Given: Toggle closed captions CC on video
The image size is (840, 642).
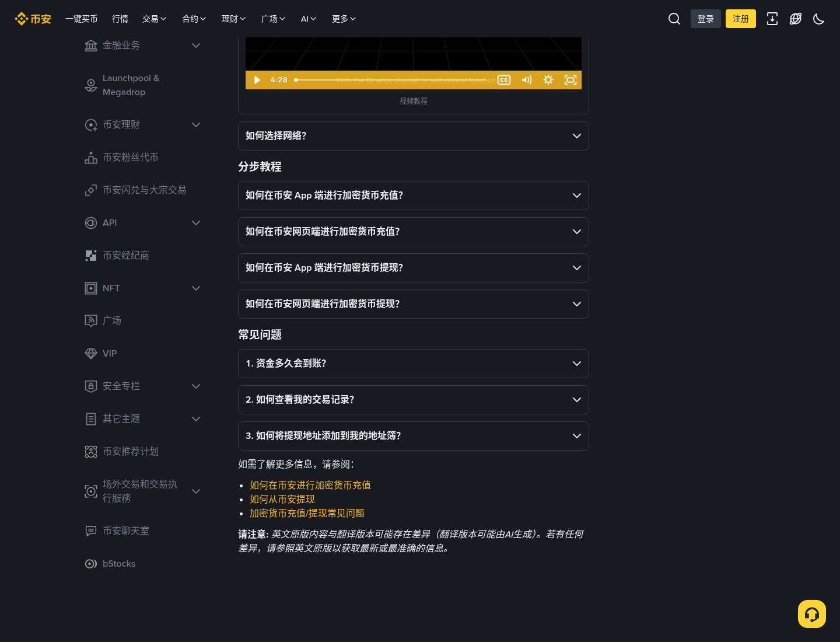Looking at the screenshot, I should [x=504, y=80].
